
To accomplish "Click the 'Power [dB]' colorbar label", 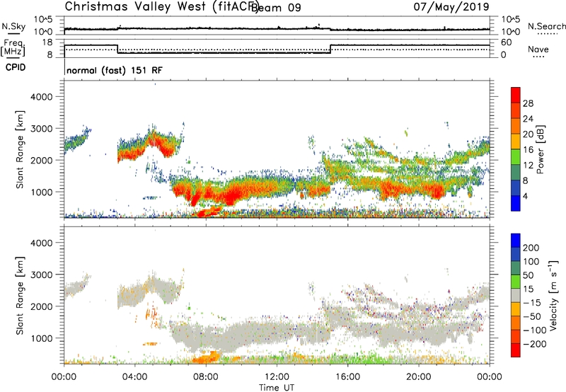I will click(x=540, y=149).
